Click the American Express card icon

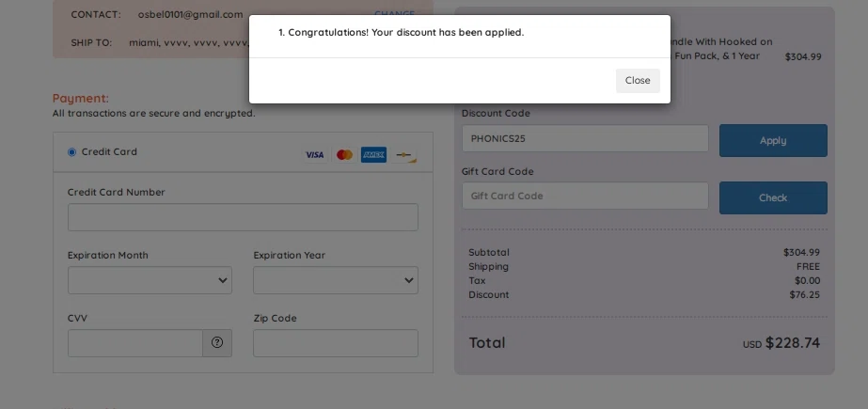coord(373,155)
